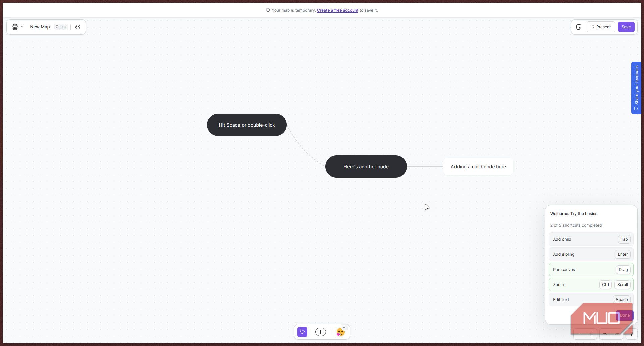
Task: Click the Drag key badge
Action: click(x=623, y=270)
